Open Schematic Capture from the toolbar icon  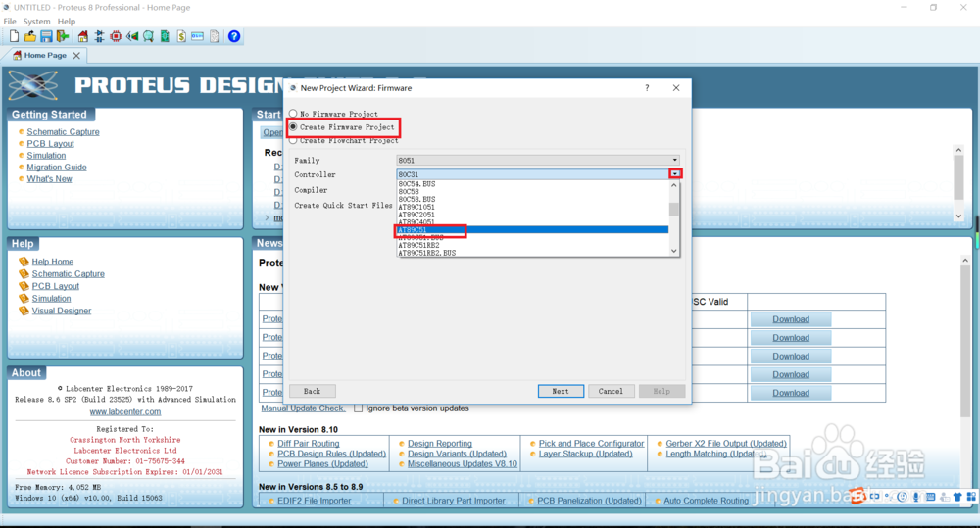pos(99,36)
